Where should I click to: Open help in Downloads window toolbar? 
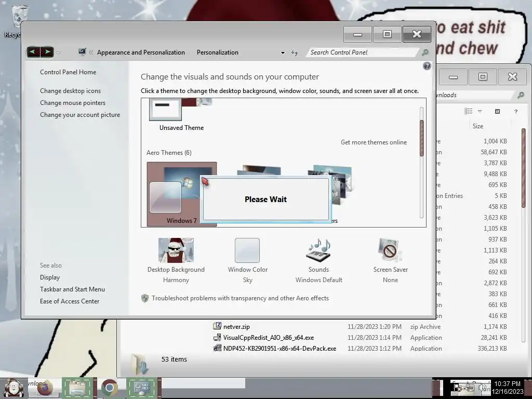point(516,111)
